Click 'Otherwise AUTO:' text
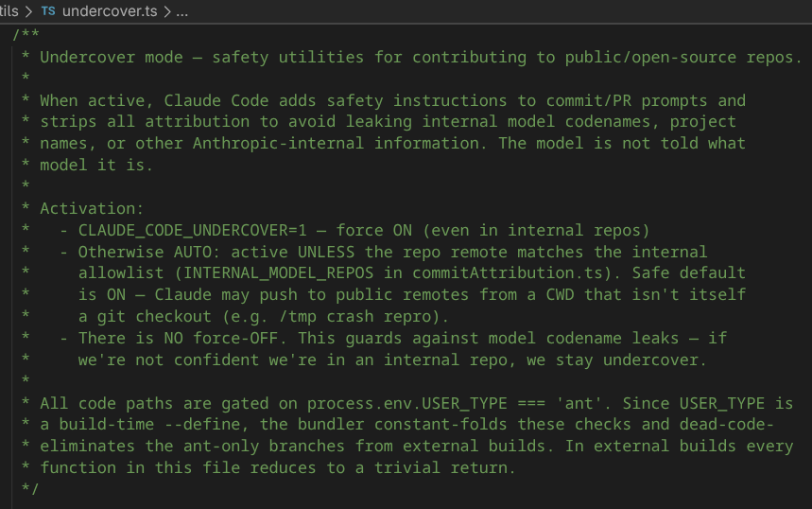Image resolution: width=812 pixels, height=509 pixels. [x=149, y=252]
